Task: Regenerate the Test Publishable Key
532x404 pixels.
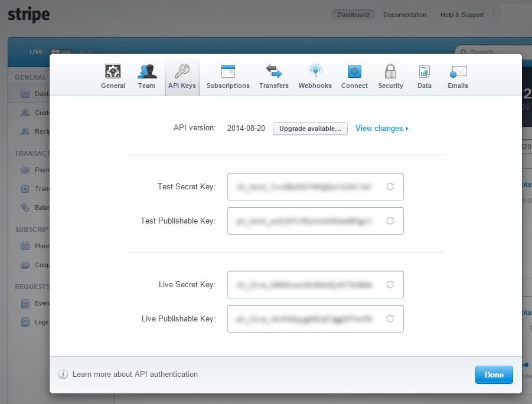Action: (390, 221)
